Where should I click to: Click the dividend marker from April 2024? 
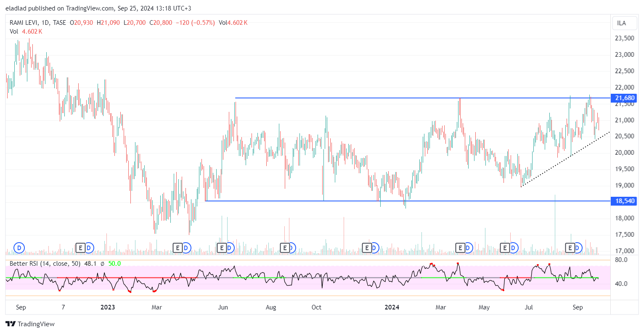click(x=469, y=248)
